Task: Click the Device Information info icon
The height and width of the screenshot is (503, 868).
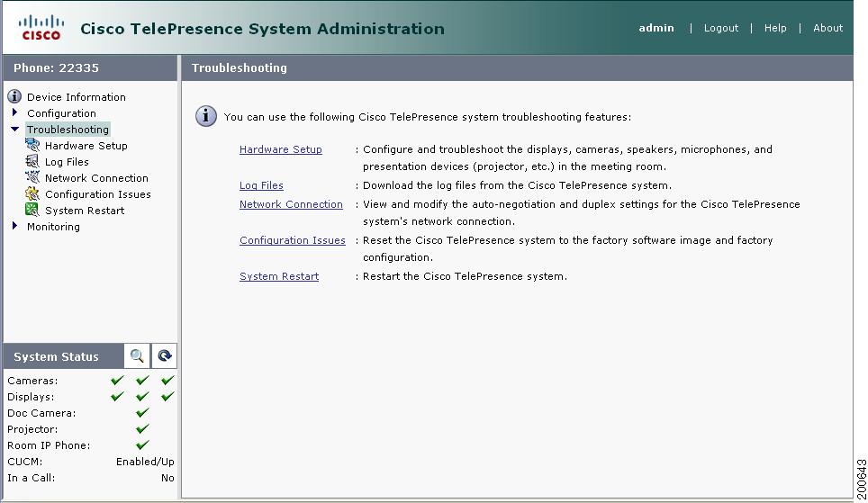Action: (14, 96)
